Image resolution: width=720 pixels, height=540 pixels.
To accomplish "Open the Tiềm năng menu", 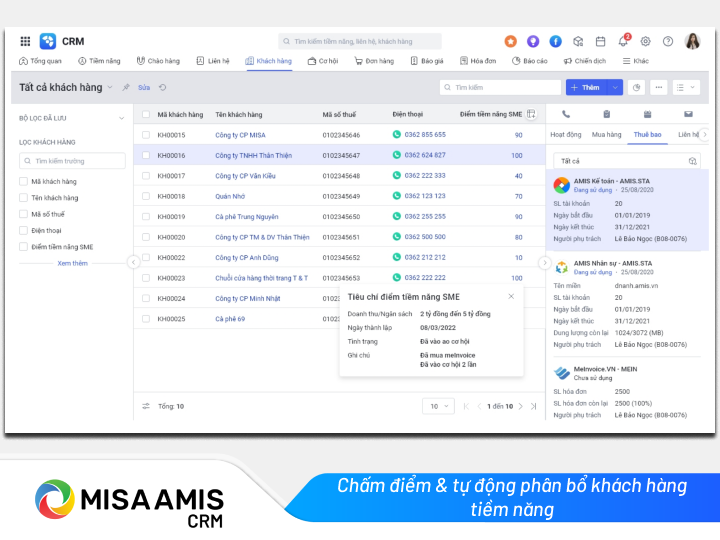I will (x=99, y=61).
